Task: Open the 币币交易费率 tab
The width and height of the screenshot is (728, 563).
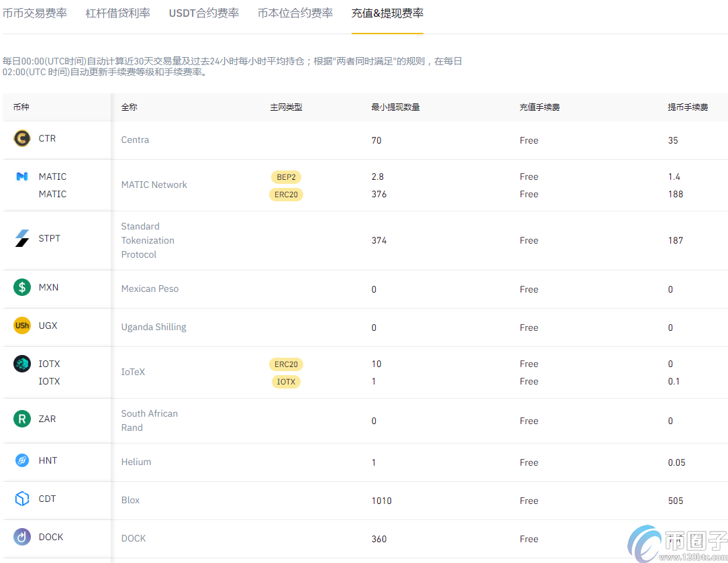Action: pos(35,13)
